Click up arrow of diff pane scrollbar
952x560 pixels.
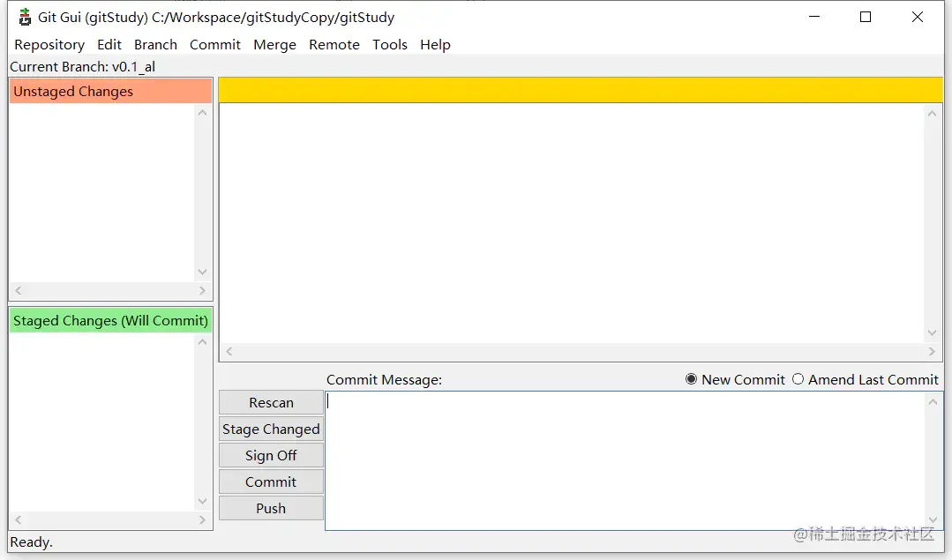tap(932, 114)
